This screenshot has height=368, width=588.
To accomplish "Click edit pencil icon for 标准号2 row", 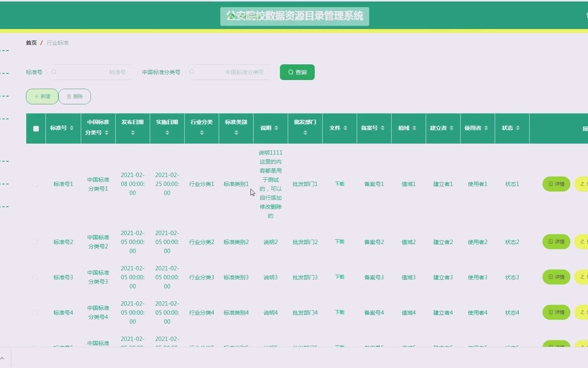I will (x=583, y=242).
